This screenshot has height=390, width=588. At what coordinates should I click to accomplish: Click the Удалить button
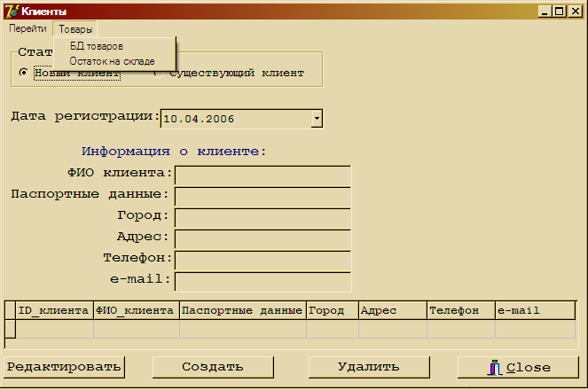pos(369,367)
